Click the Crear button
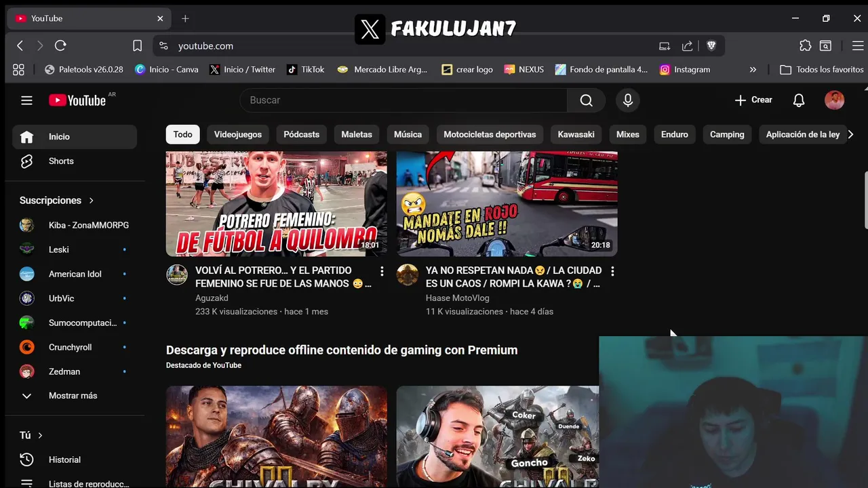This screenshot has height=488, width=868. [x=753, y=100]
